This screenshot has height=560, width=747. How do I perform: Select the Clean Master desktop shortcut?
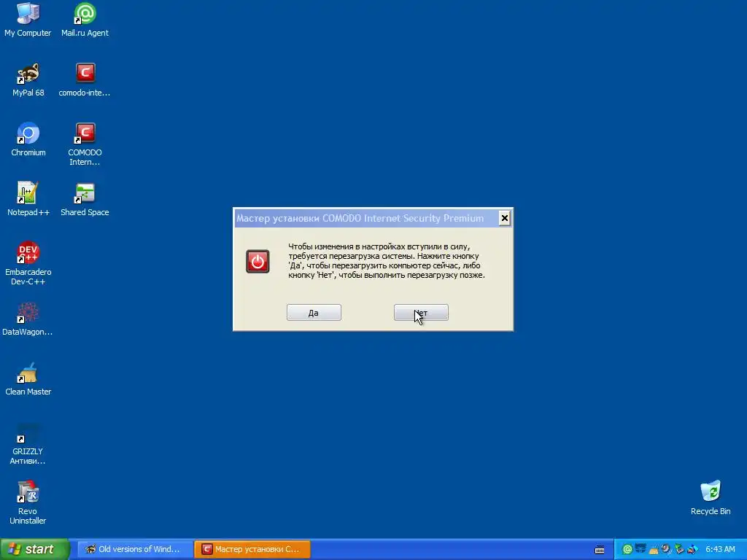tap(28, 379)
